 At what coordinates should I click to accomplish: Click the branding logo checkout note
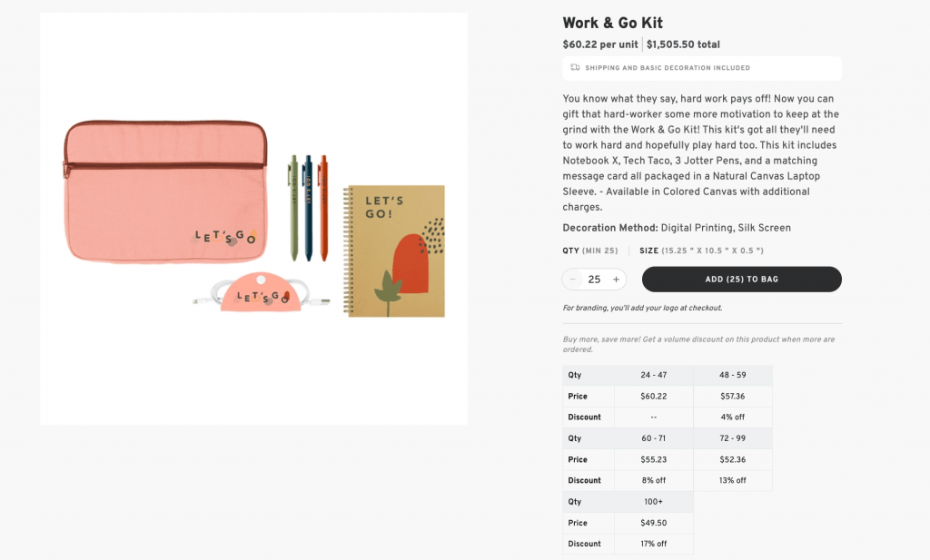641,308
